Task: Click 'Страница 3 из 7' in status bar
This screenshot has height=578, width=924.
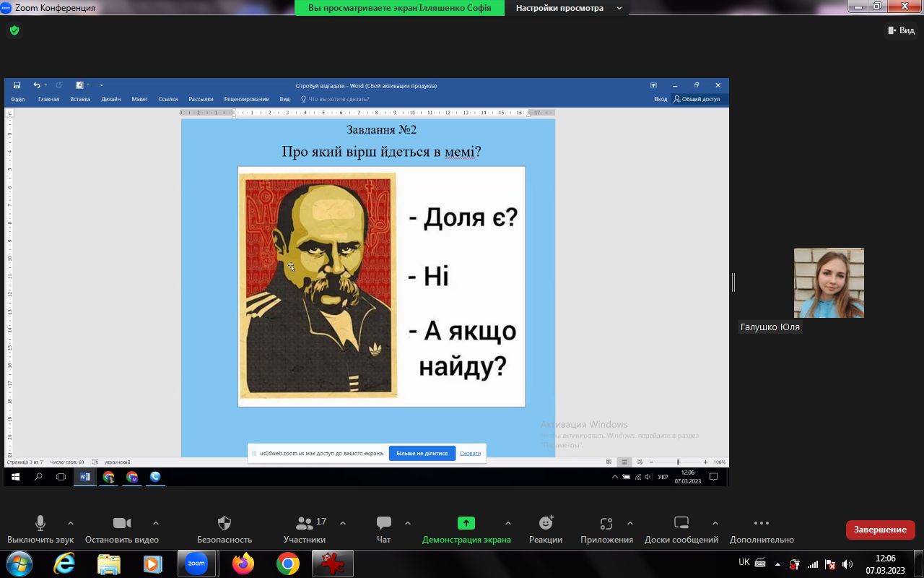Action: coord(25,462)
